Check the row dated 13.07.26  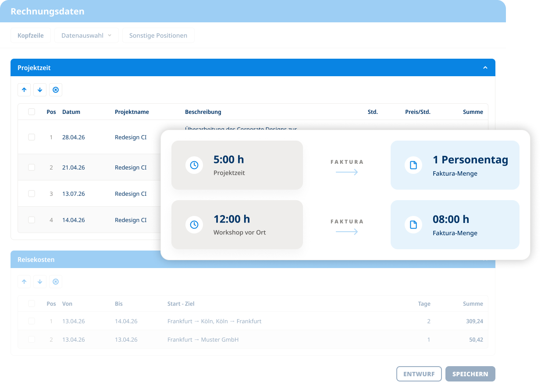32,194
